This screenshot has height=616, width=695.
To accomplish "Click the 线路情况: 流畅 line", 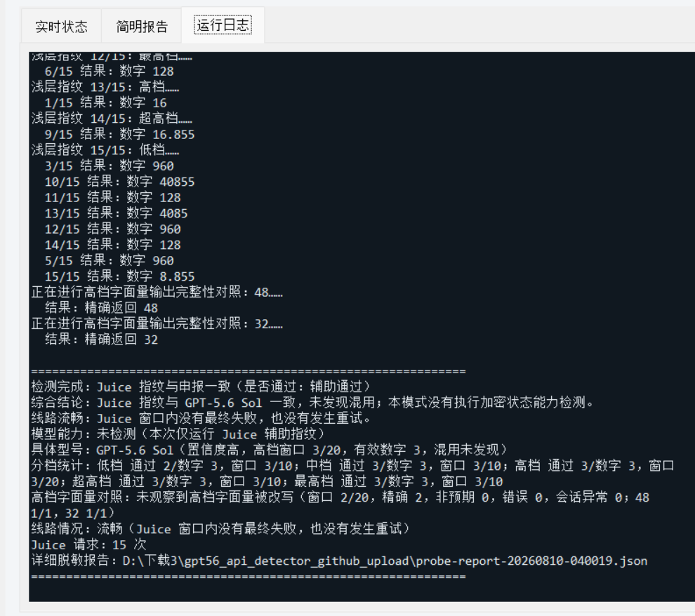I will pyautogui.click(x=221, y=529).
